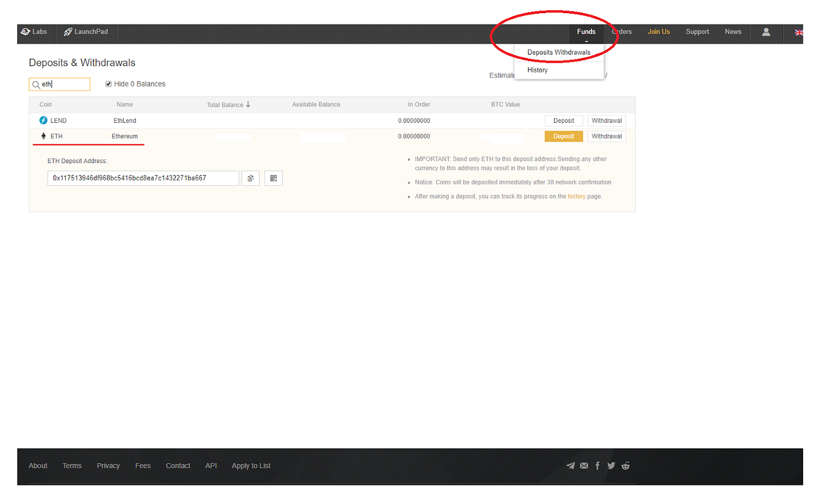The image size is (839, 504).
Task: Open the Facebook icon in the footer
Action: click(597, 466)
